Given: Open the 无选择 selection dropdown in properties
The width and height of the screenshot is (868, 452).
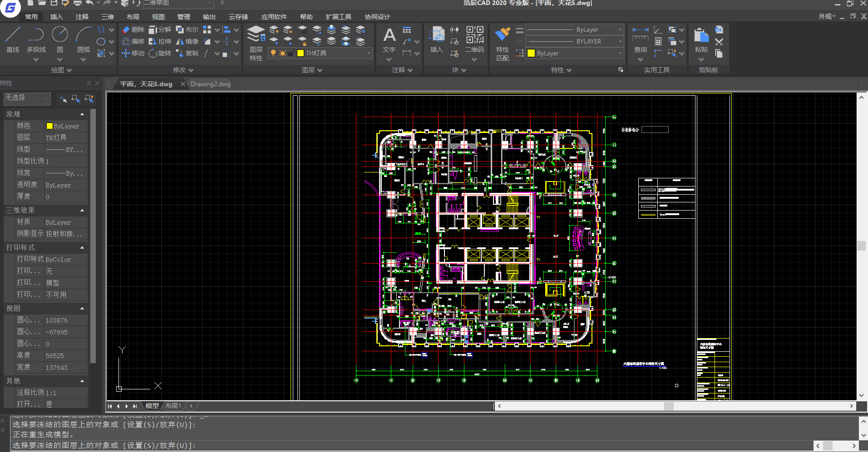Looking at the screenshot, I should 27,98.
